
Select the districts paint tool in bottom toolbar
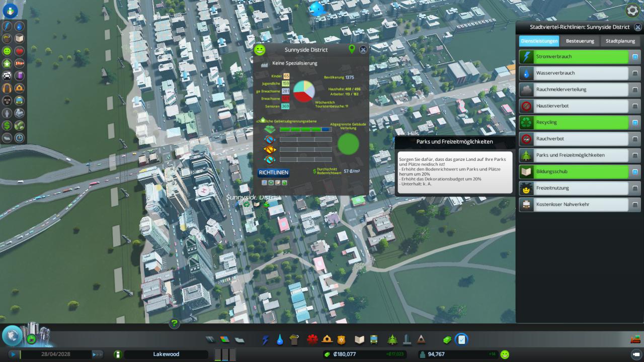click(x=239, y=340)
